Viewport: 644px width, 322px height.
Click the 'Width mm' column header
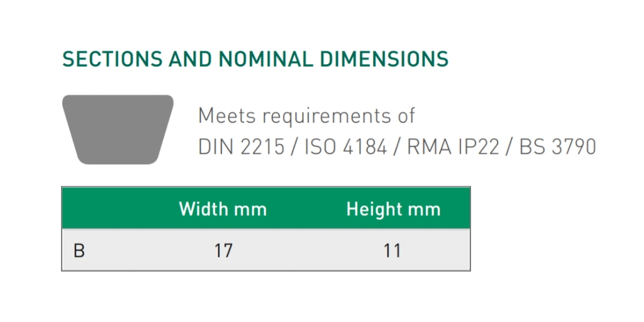[223, 209]
